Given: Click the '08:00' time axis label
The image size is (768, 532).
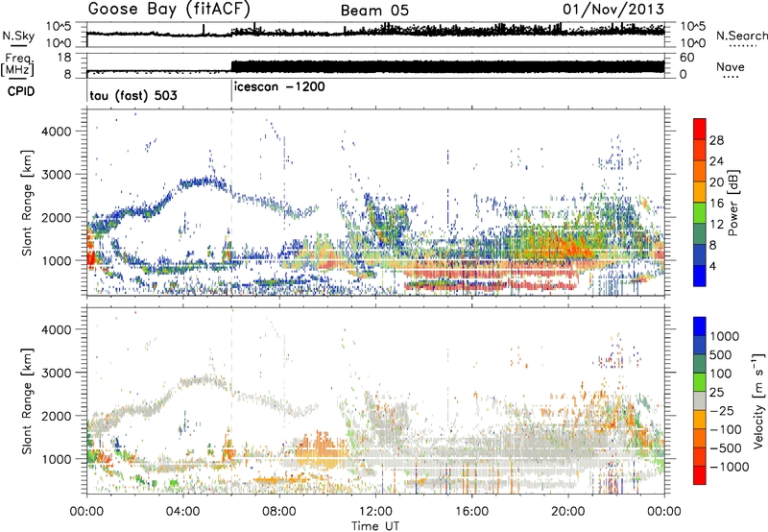Looking at the screenshot, I should tap(279, 511).
